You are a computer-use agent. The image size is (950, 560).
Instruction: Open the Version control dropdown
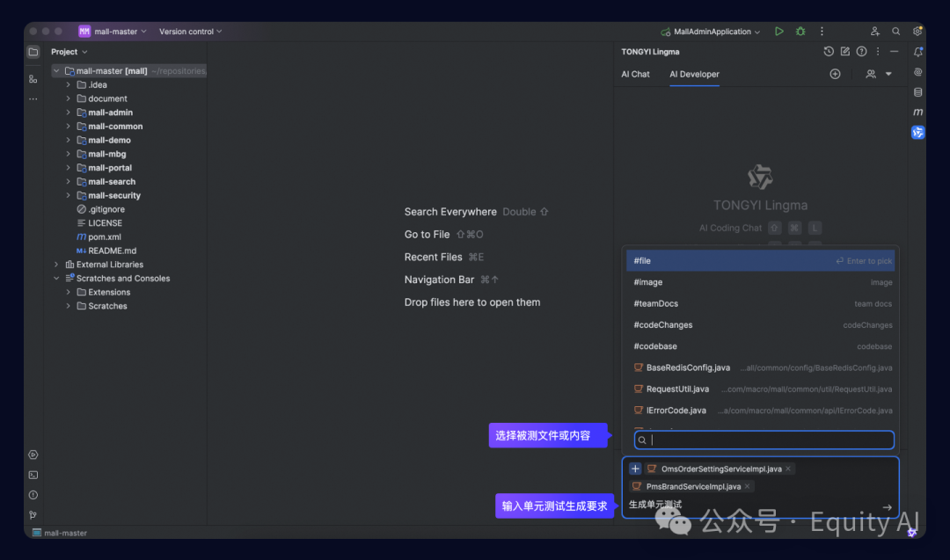tap(190, 32)
